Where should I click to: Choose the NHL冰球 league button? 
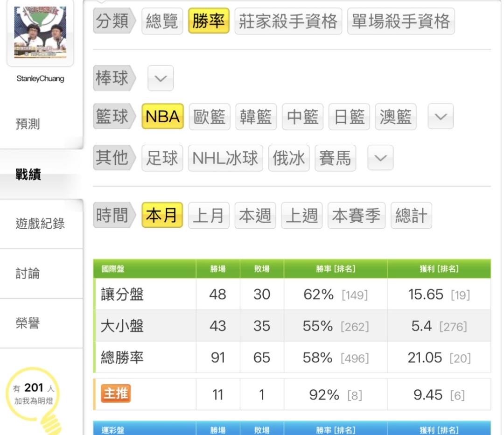[x=225, y=158]
